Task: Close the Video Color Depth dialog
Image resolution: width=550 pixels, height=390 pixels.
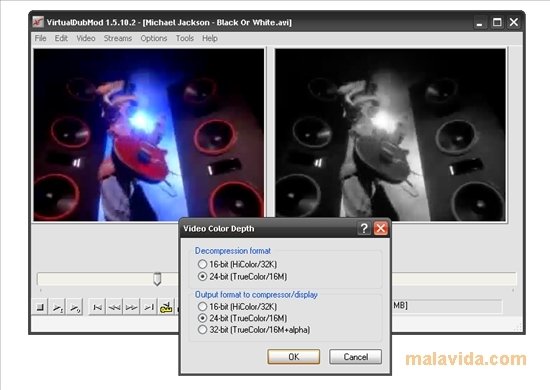Action: 381,228
